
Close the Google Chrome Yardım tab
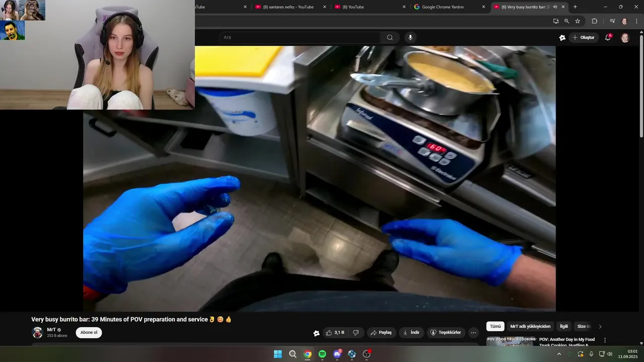tap(484, 7)
